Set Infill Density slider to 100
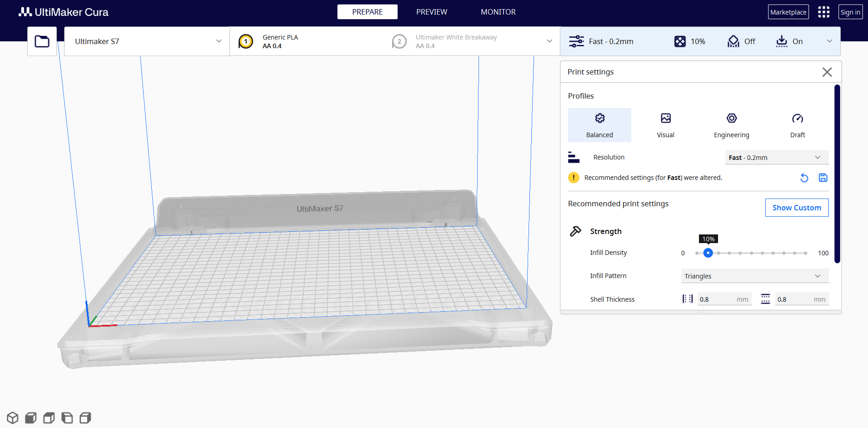The image size is (868, 428). click(x=805, y=253)
